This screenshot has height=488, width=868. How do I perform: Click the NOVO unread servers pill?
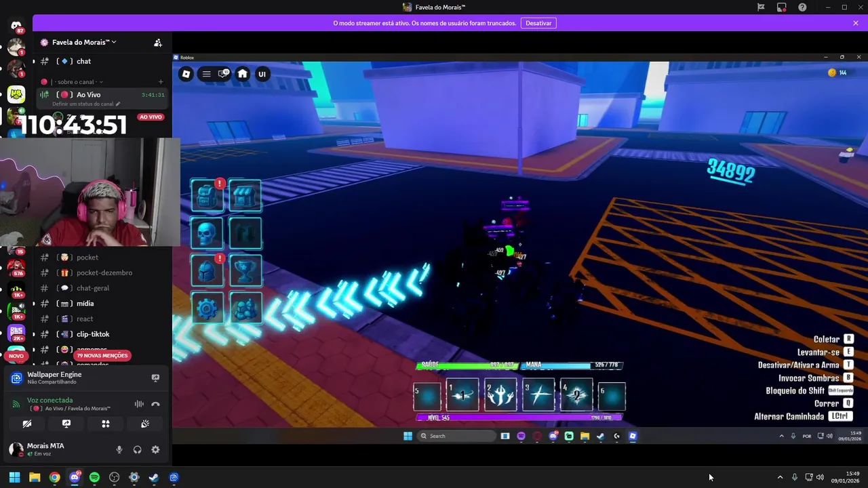point(16,356)
